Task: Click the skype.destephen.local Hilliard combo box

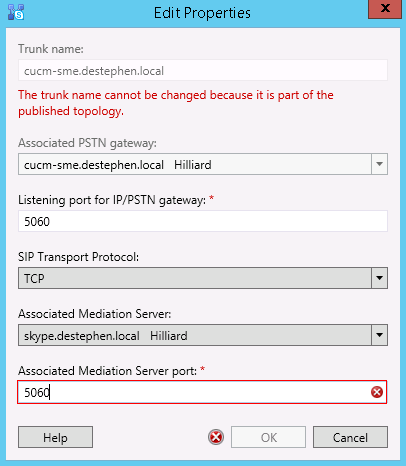Action: [x=203, y=335]
